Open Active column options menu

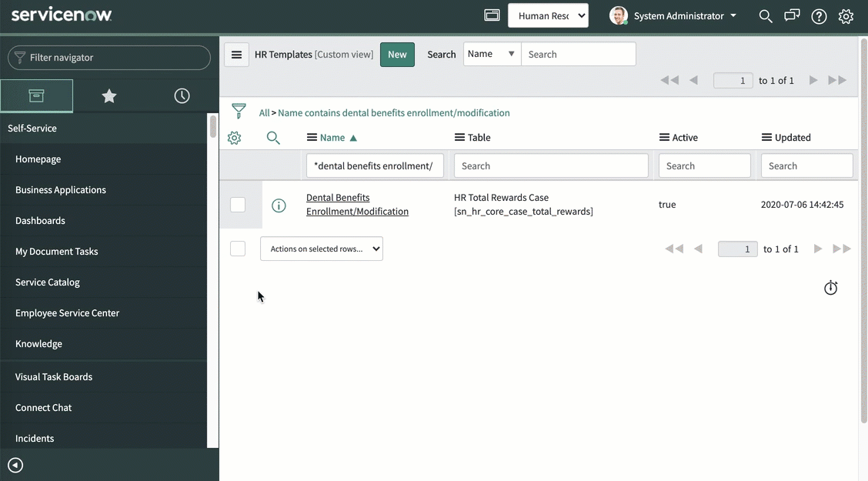(664, 137)
